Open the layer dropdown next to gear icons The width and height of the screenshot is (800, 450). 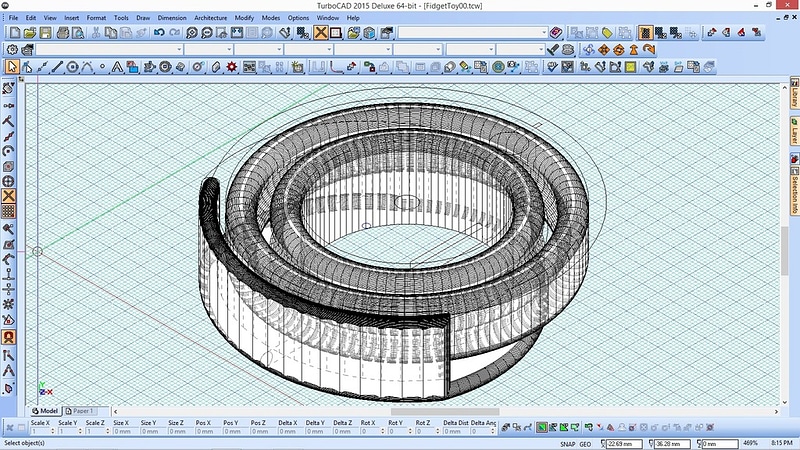pos(109,49)
